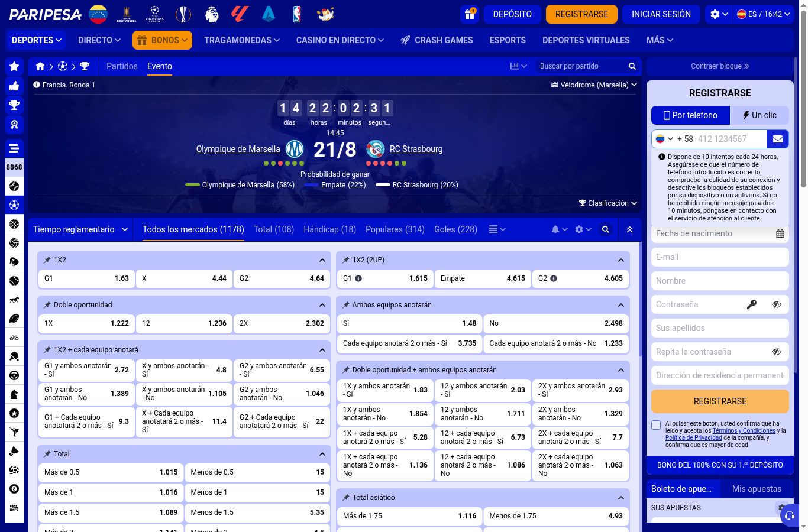Image resolution: width=808 pixels, height=532 pixels.
Task: Open the NBA logo shortcut
Action: click(x=297, y=14)
